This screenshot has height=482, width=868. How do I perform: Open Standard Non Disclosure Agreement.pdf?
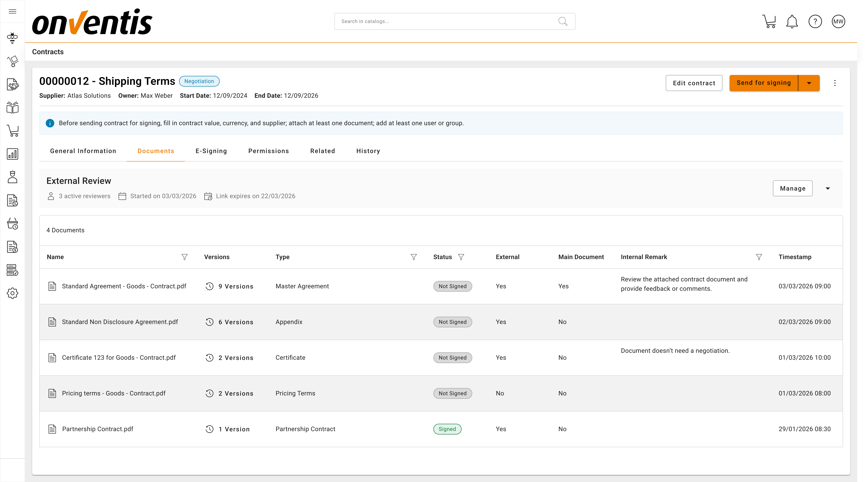120,322
